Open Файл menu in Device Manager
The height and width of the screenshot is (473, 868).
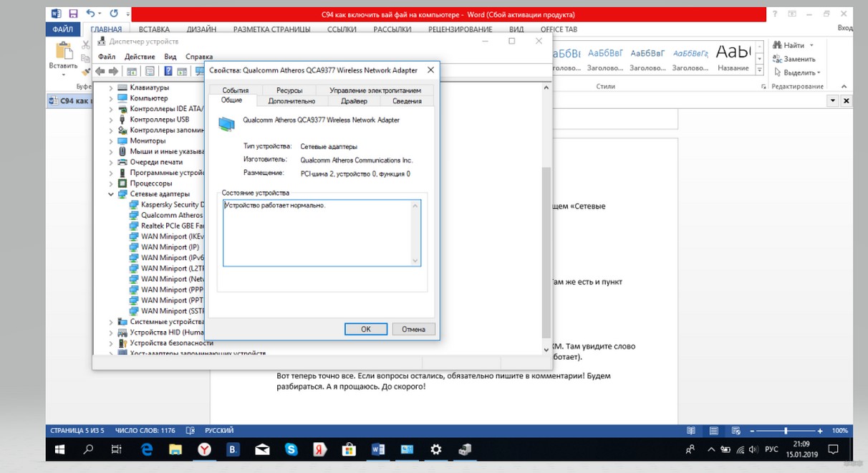(107, 57)
